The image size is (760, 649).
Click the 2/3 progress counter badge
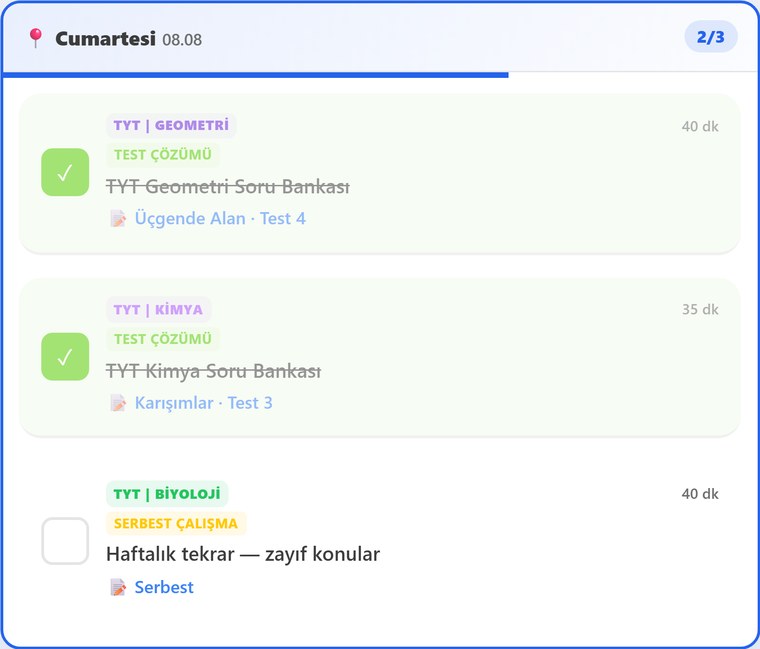pyautogui.click(x=711, y=37)
